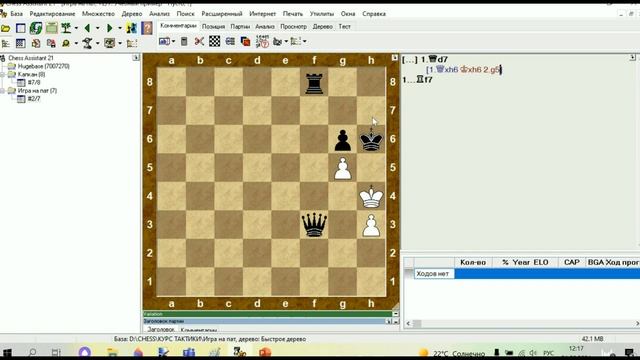This screenshot has width=640, height=360.
Task: Click the black king on h6
Action: 371,139
